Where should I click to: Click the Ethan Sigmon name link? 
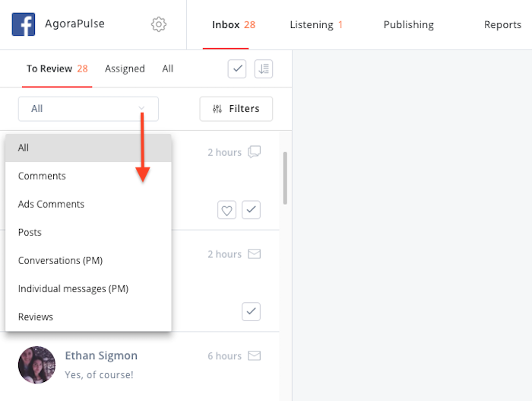point(101,356)
